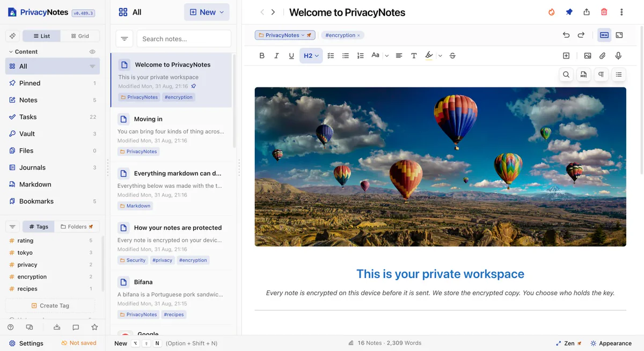The width and height of the screenshot is (644, 351).
Task: Insert an image into the note
Action: pyautogui.click(x=588, y=56)
